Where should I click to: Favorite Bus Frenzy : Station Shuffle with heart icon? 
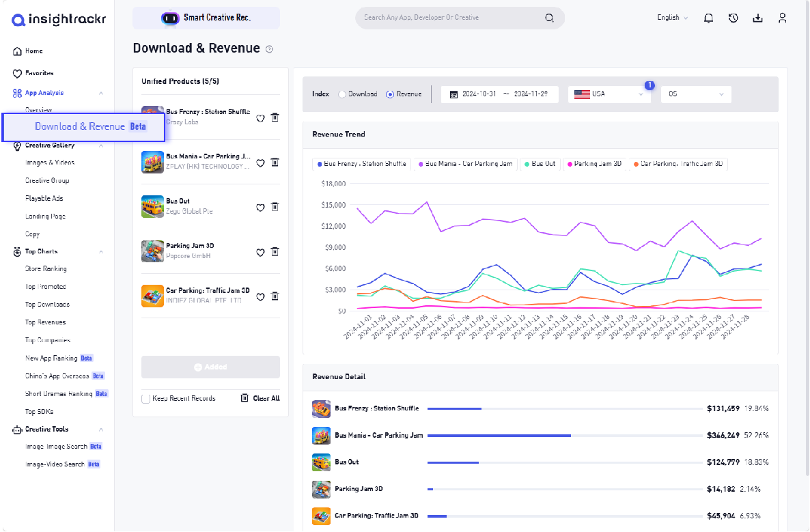click(x=260, y=118)
